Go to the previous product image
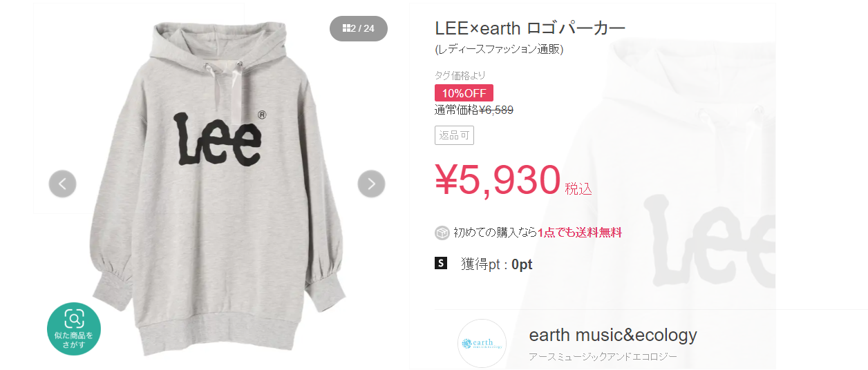868x370 pixels. (x=62, y=184)
